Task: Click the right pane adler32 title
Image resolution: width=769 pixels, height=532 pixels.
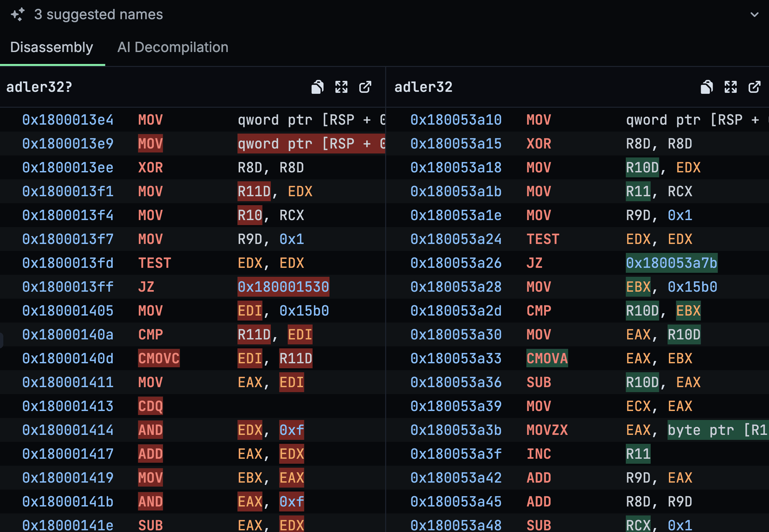Action: 423,87
